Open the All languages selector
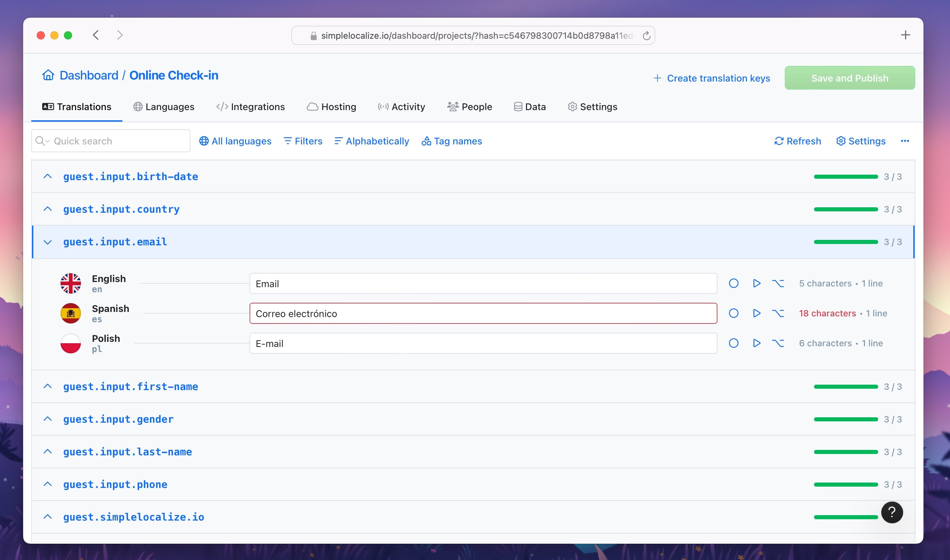The width and height of the screenshot is (950, 560). 235,141
